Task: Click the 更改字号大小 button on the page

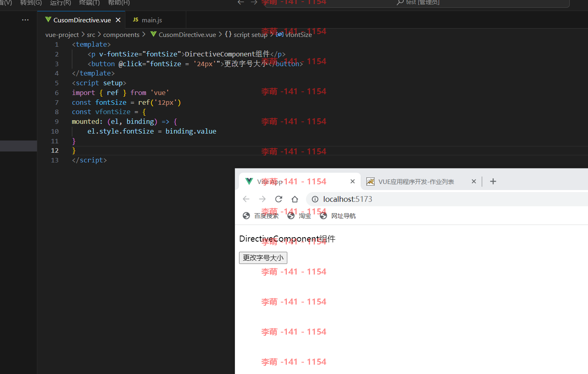Action: tap(263, 258)
